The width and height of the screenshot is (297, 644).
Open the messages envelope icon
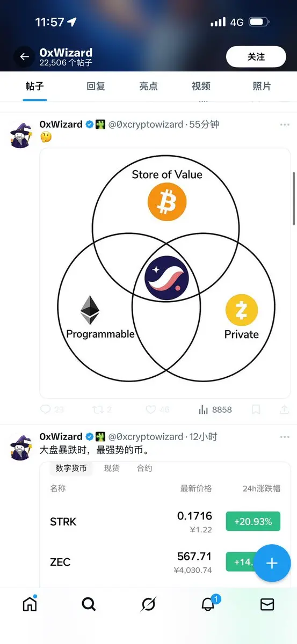pyautogui.click(x=267, y=604)
